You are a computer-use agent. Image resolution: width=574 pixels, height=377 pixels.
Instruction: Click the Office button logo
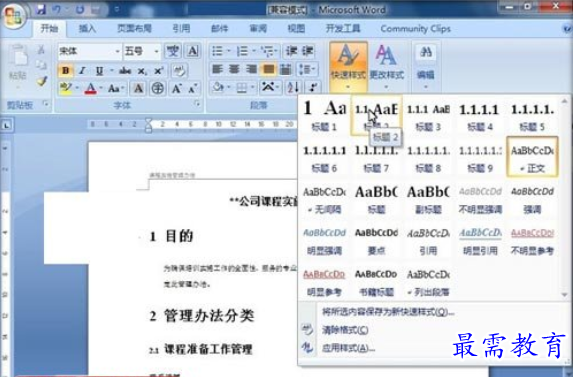tap(13, 15)
